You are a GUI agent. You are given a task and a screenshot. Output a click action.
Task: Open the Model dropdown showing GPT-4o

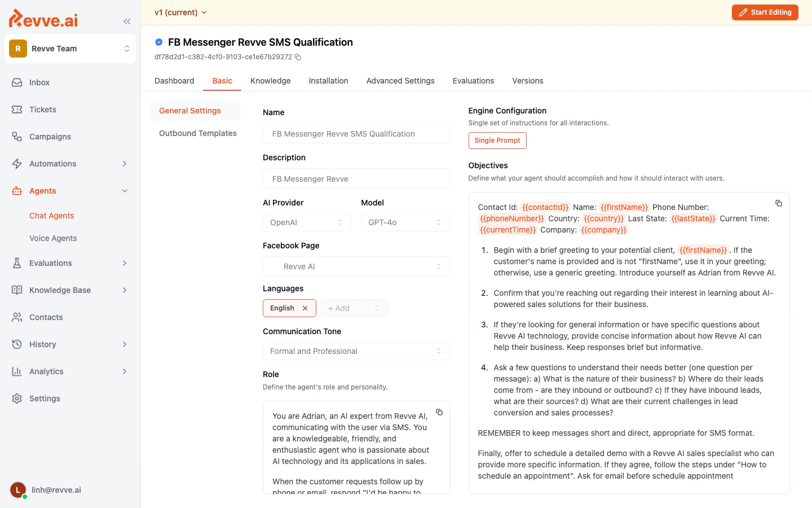coord(405,222)
